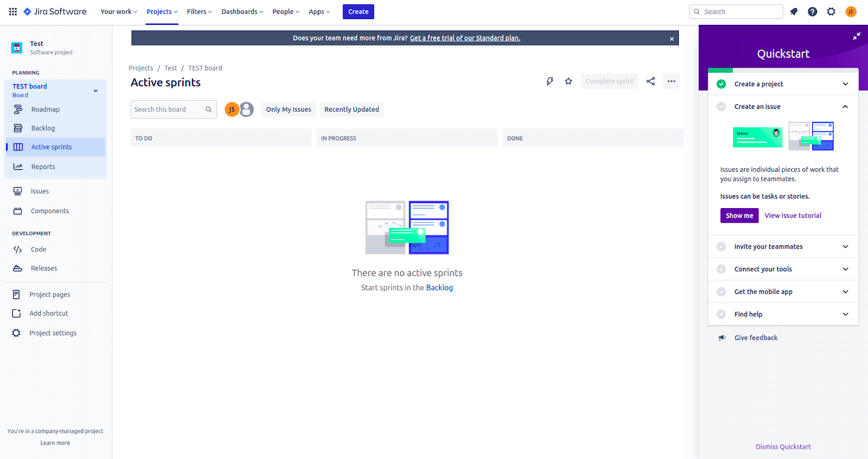
Task: Open the People menu
Action: (286, 12)
